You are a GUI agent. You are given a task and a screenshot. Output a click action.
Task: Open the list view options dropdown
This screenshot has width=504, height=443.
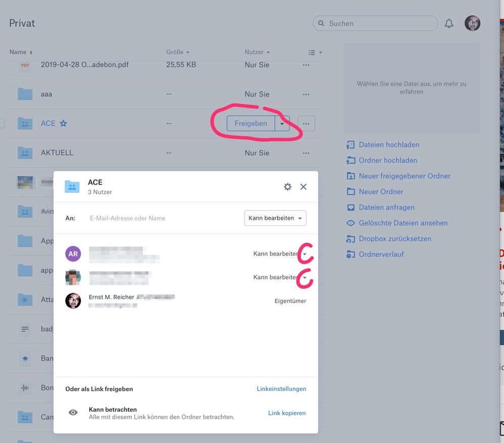[315, 52]
